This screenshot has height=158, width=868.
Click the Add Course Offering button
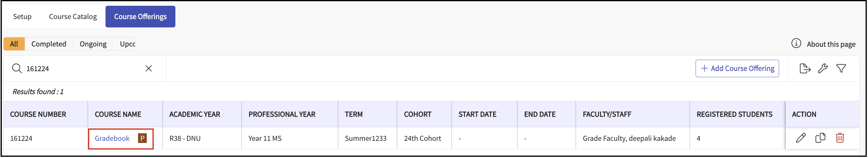[x=737, y=68]
